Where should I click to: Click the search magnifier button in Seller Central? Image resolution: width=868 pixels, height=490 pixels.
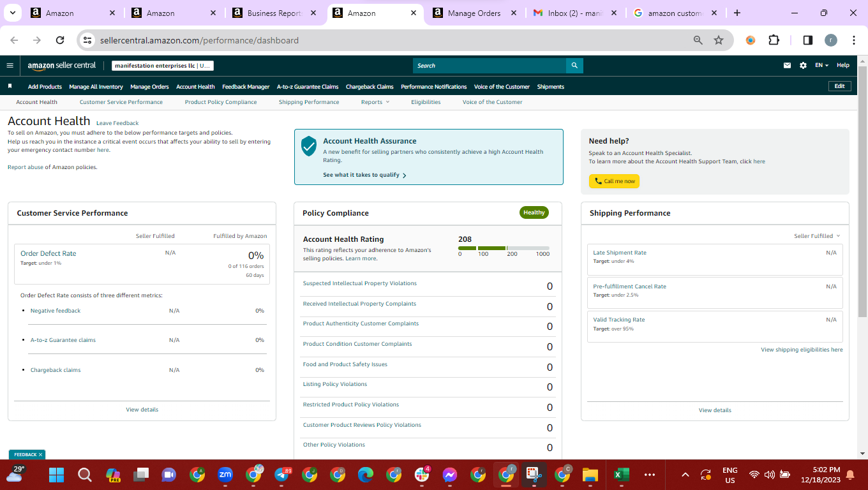coord(574,66)
